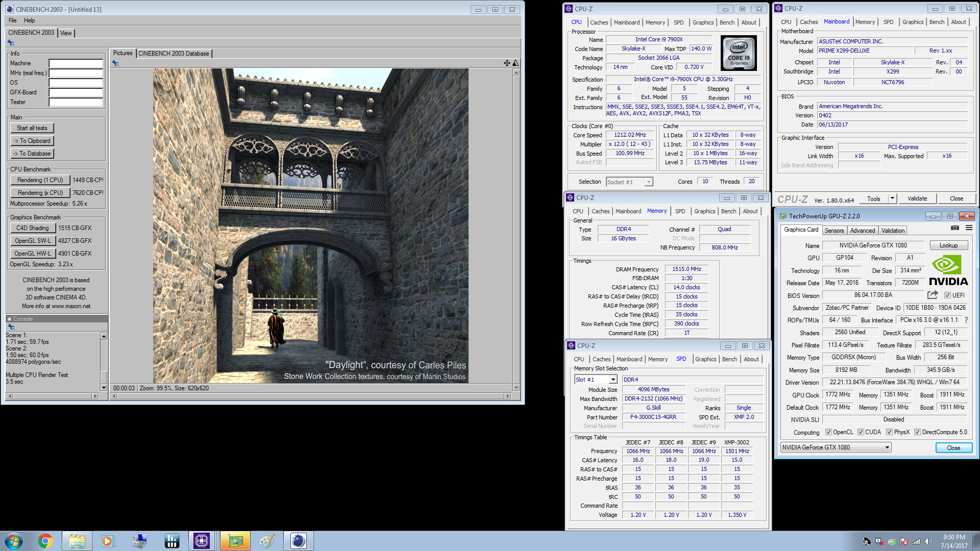
Task: Click the NVIDIA logo in GPU-Z
Action: tap(948, 270)
